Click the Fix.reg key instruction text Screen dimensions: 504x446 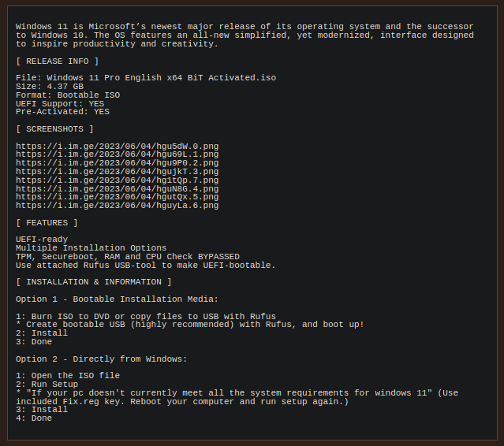[237, 397]
